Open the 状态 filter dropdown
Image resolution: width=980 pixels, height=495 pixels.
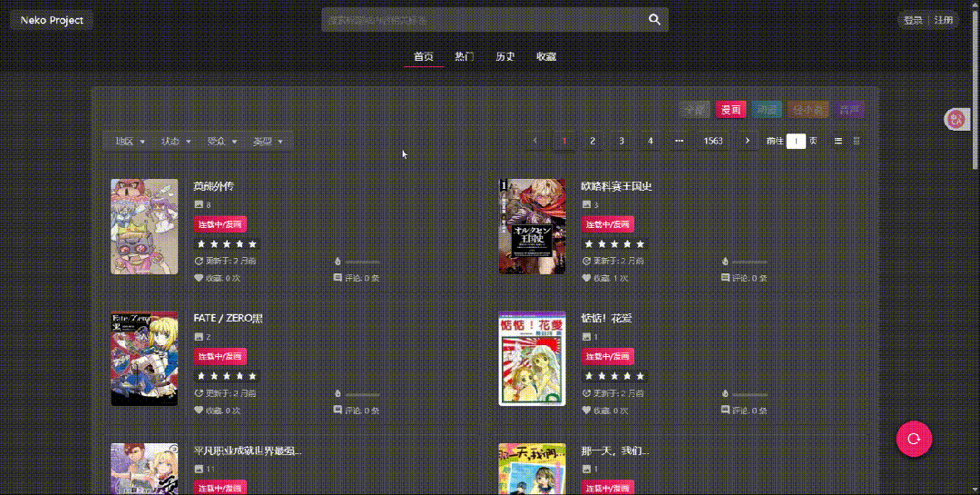pos(176,142)
